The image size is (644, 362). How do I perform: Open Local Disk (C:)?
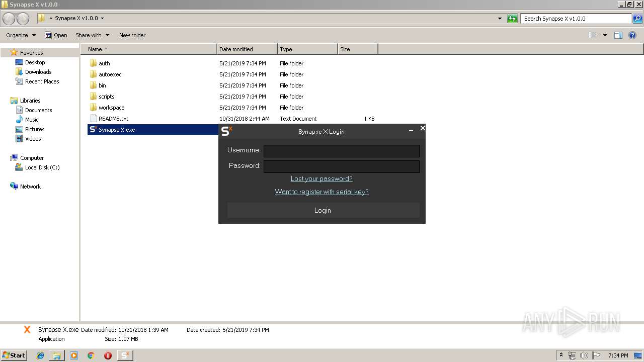tap(42, 167)
